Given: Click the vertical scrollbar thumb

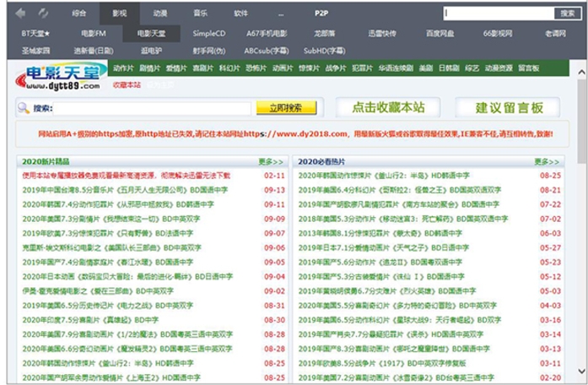Looking at the screenshot, I should (x=581, y=121).
